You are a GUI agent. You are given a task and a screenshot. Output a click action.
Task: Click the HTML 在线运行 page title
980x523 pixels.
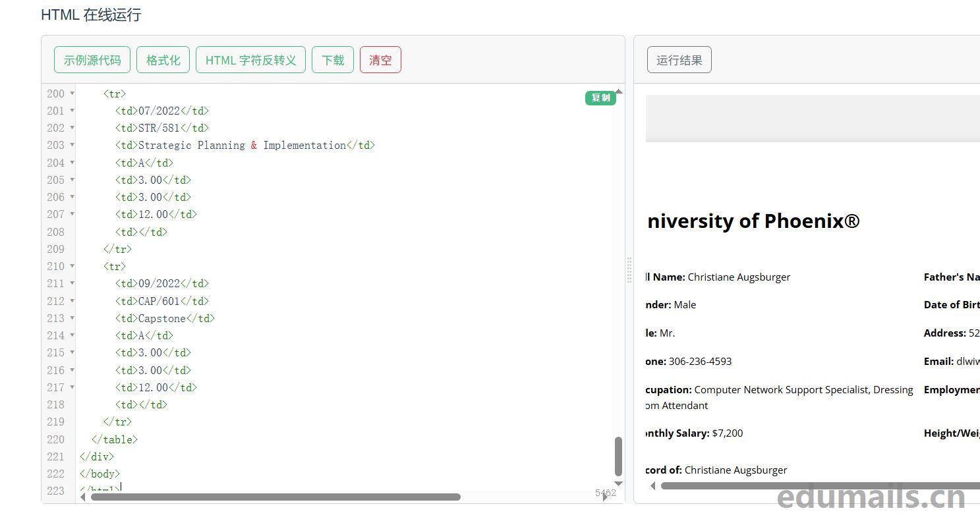pyautogui.click(x=91, y=14)
